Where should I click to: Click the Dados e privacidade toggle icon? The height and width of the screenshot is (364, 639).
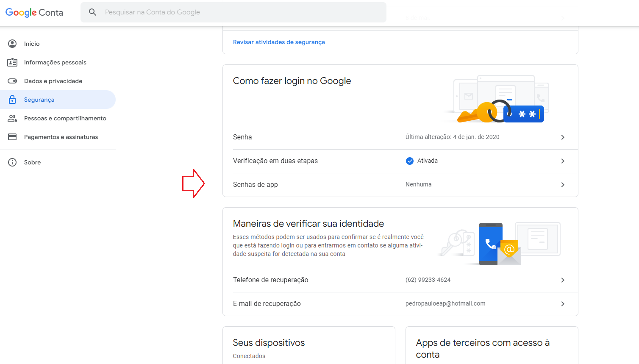pos(12,81)
